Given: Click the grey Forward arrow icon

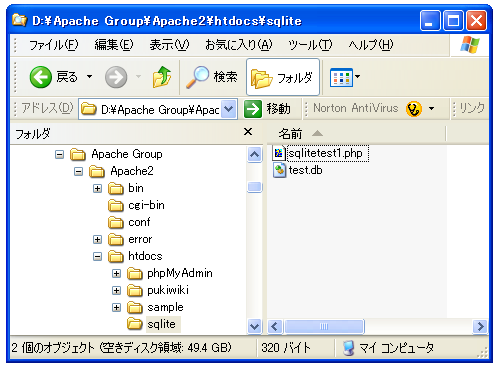Looking at the screenshot, I should 116,77.
